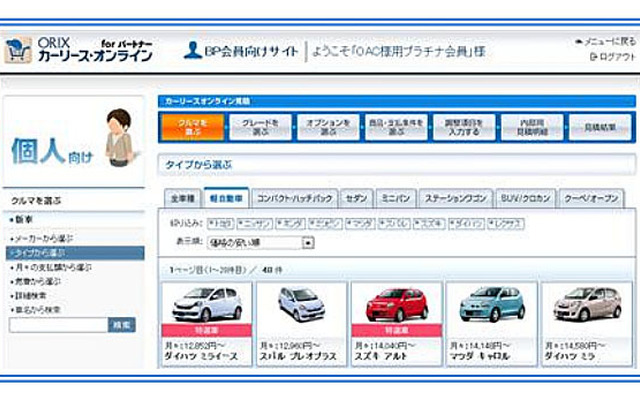This screenshot has height=400, width=640.
Task: Toggle the ニッサン maker filter
Action: click(x=255, y=224)
